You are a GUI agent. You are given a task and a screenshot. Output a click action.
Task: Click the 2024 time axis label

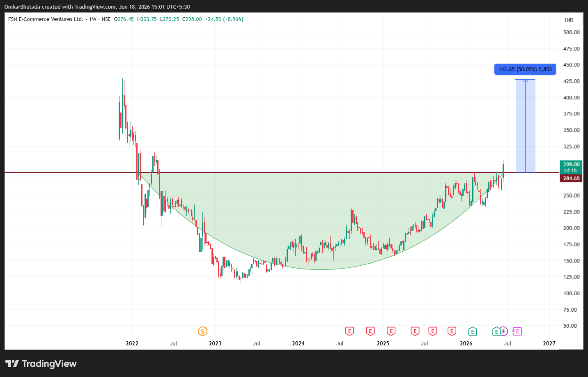point(298,343)
